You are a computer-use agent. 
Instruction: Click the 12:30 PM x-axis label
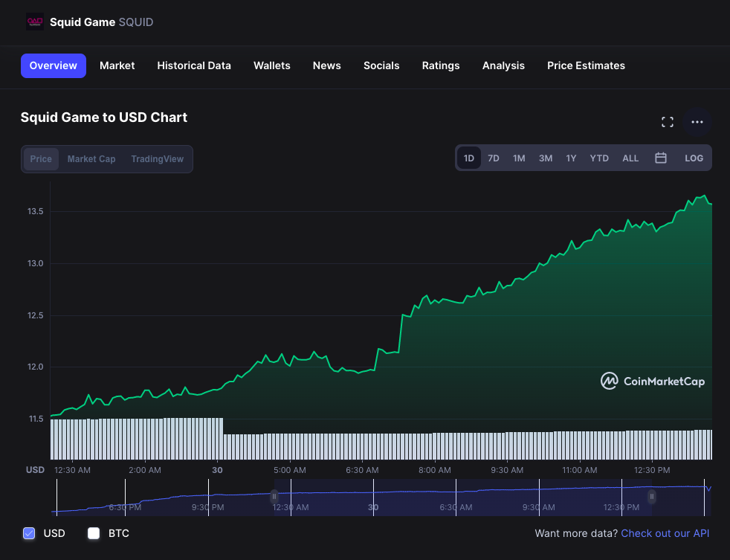(652, 470)
